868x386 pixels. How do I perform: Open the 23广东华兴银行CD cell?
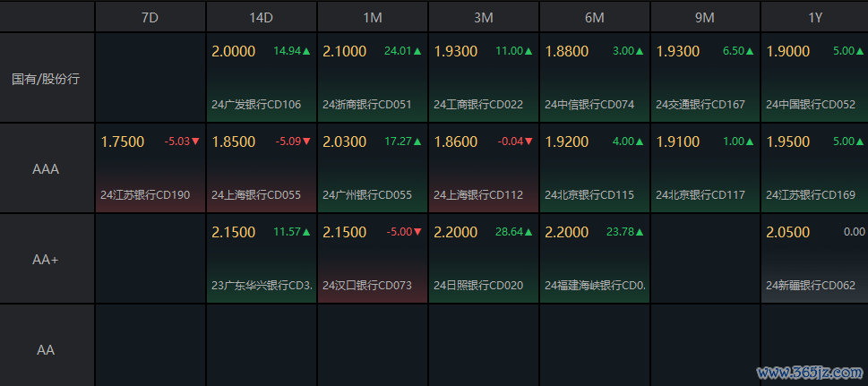[x=262, y=259]
